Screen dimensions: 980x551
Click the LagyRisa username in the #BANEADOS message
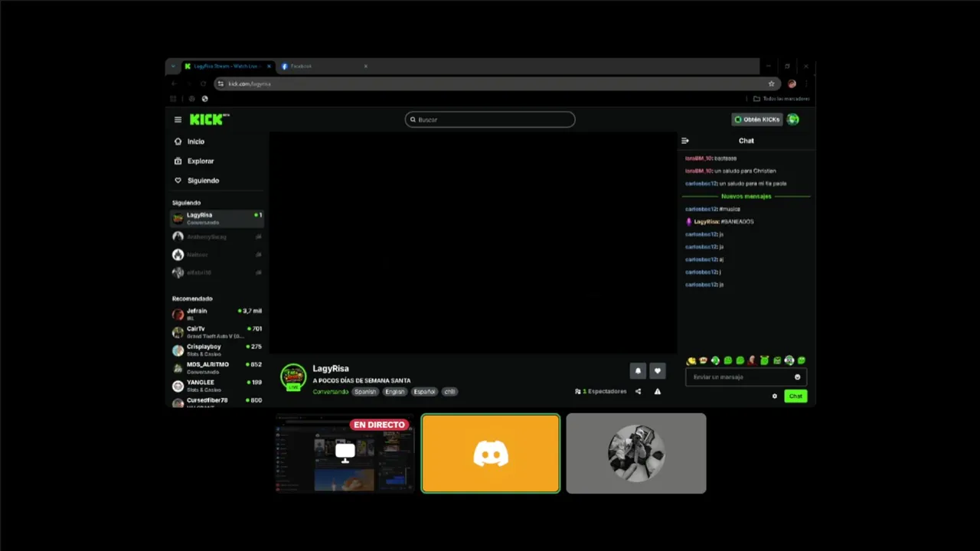(x=706, y=222)
